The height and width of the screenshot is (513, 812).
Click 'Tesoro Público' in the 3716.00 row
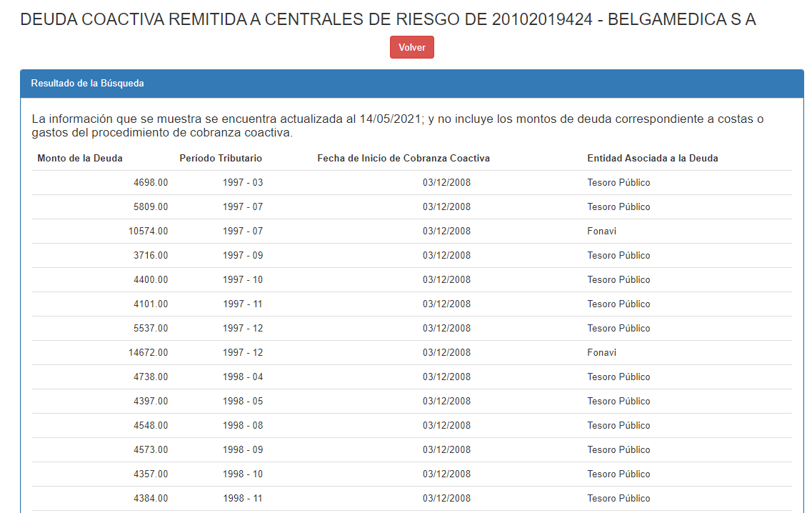point(619,256)
